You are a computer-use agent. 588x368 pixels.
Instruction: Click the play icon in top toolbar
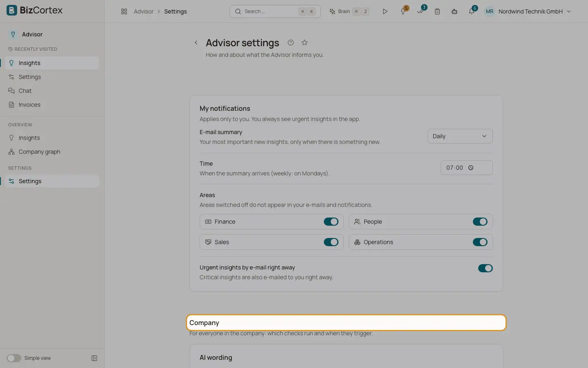(x=385, y=11)
